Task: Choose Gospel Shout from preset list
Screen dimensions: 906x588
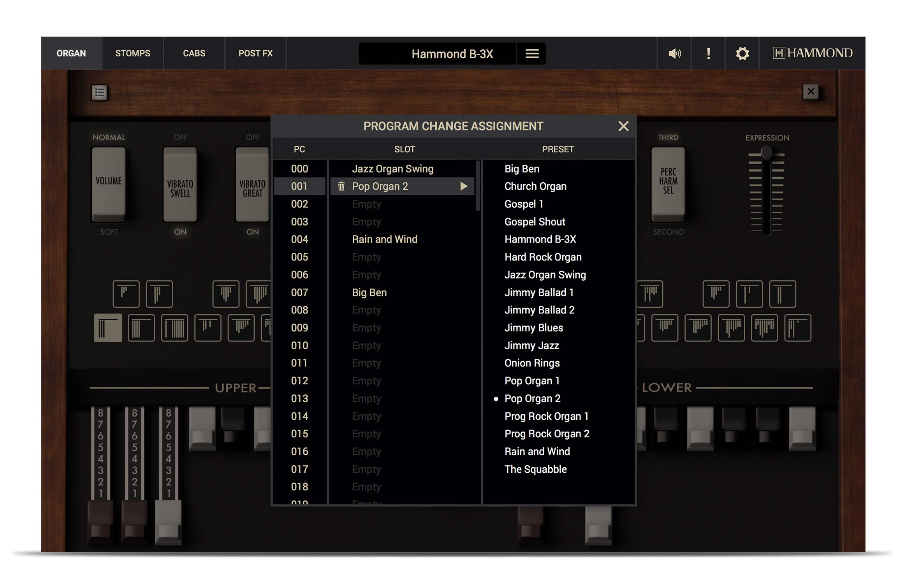Action: coord(535,222)
